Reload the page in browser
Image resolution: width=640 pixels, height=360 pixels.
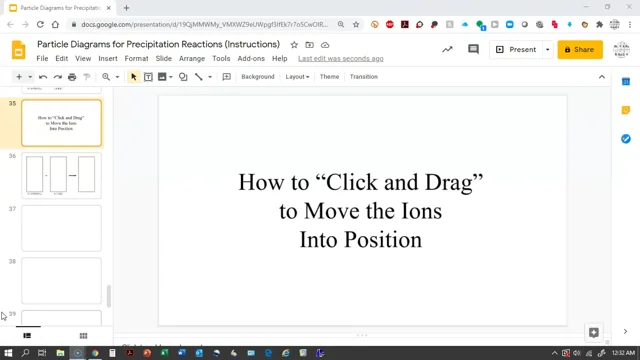click(x=40, y=24)
